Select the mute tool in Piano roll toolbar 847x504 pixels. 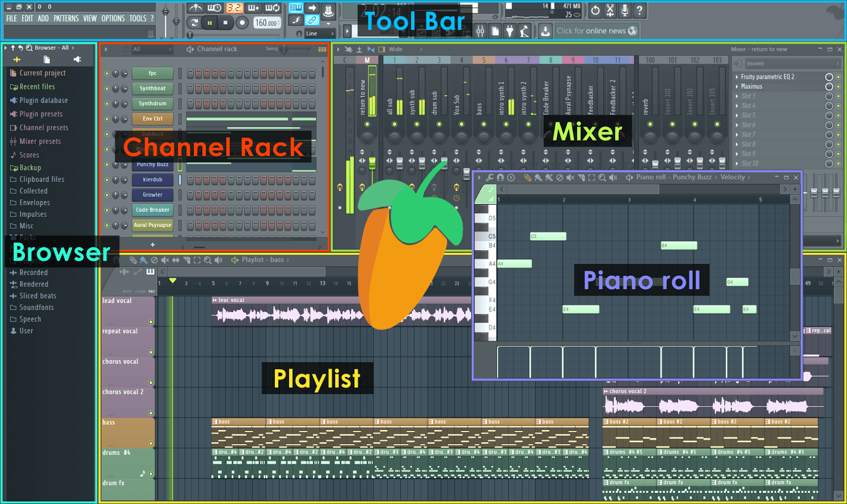point(570,178)
